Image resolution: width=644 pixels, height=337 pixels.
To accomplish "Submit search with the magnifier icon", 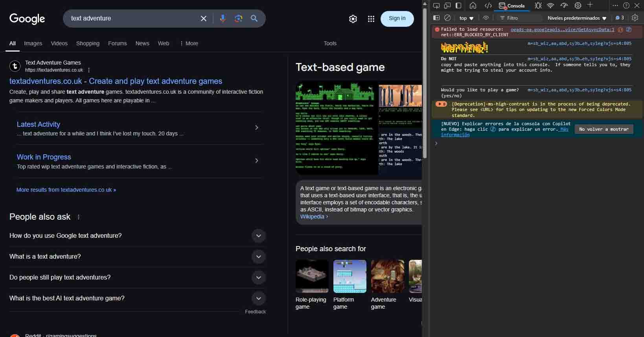I will pos(254,19).
